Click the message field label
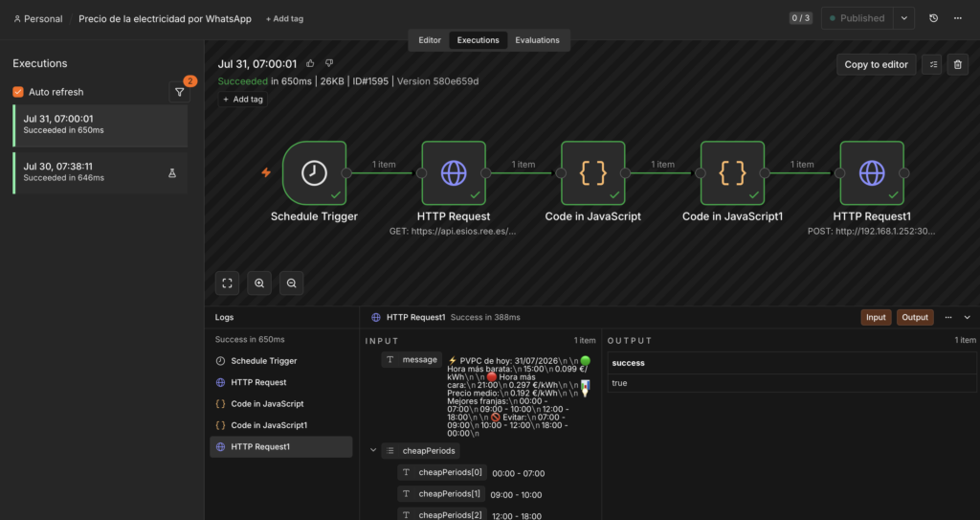Viewport: 980px width, 520px height. click(412, 359)
